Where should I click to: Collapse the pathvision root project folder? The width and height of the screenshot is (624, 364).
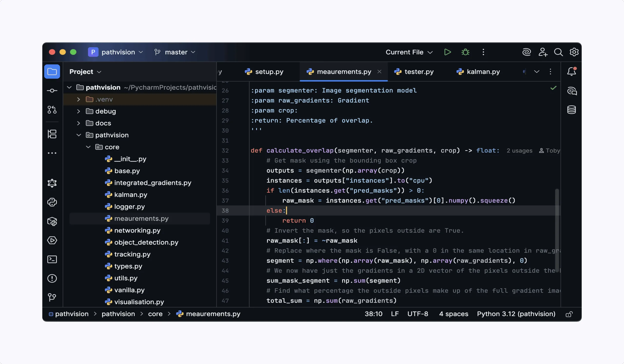coord(69,88)
